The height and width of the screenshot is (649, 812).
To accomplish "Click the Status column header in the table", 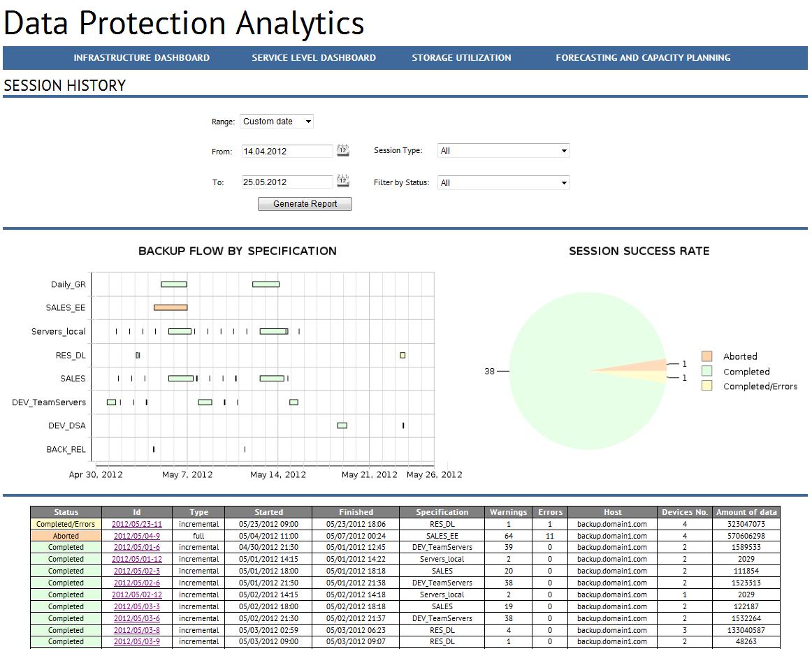I will pos(66,512).
